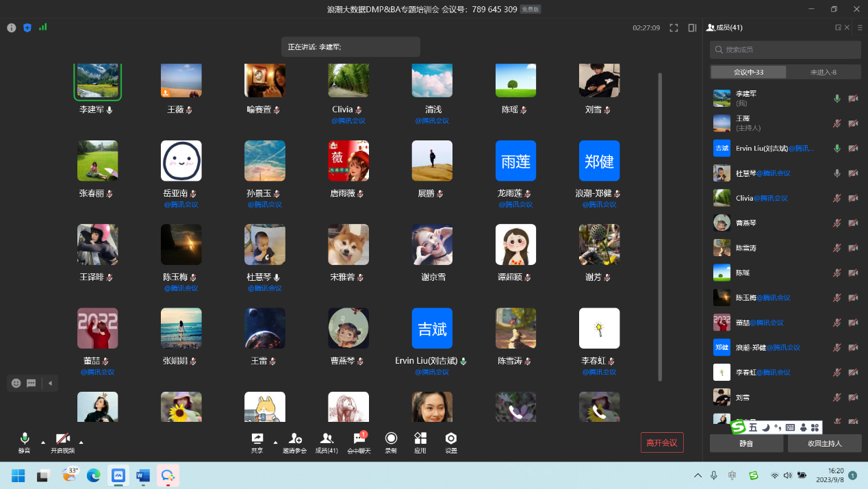The height and width of the screenshot is (489, 868).
Task: Expand the video options arrow beside 开启视频
Action: (81, 442)
